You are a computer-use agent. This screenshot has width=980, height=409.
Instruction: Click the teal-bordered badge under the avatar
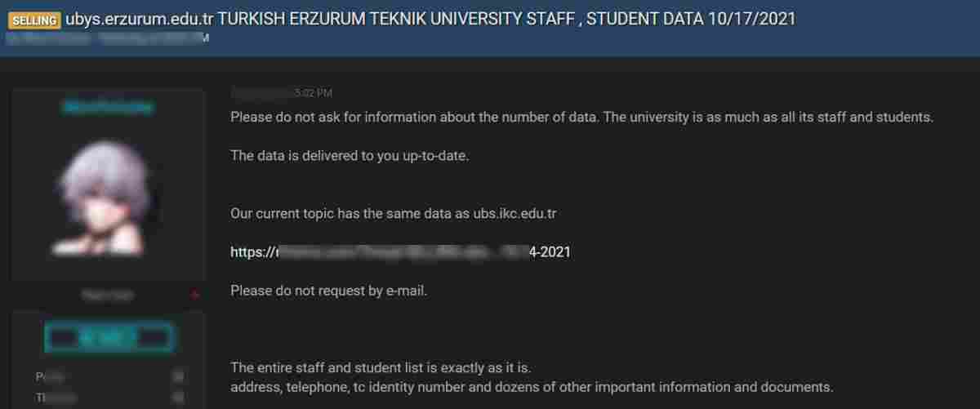[107, 336]
